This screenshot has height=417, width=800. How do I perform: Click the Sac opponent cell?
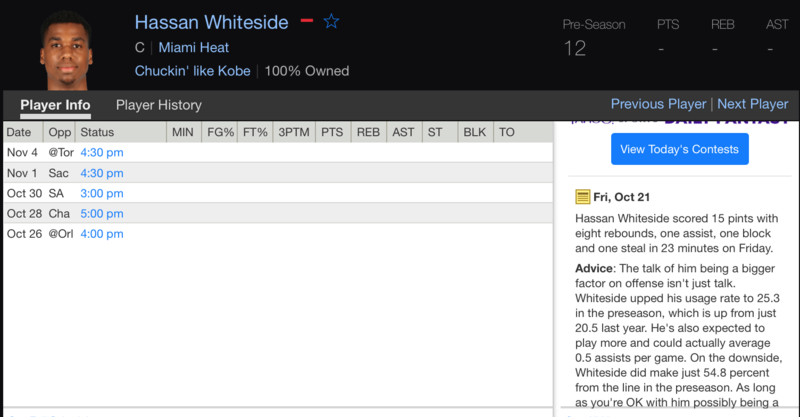coord(58,173)
